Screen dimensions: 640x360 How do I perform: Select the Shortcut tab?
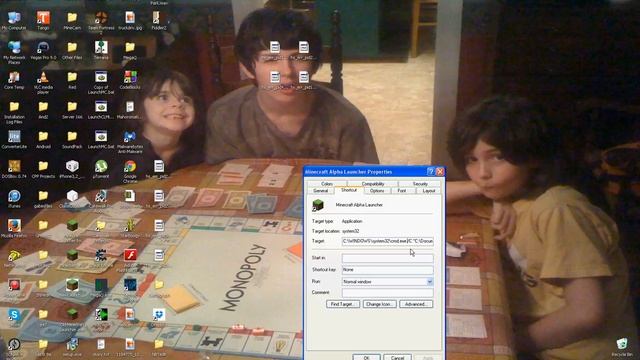(349, 190)
